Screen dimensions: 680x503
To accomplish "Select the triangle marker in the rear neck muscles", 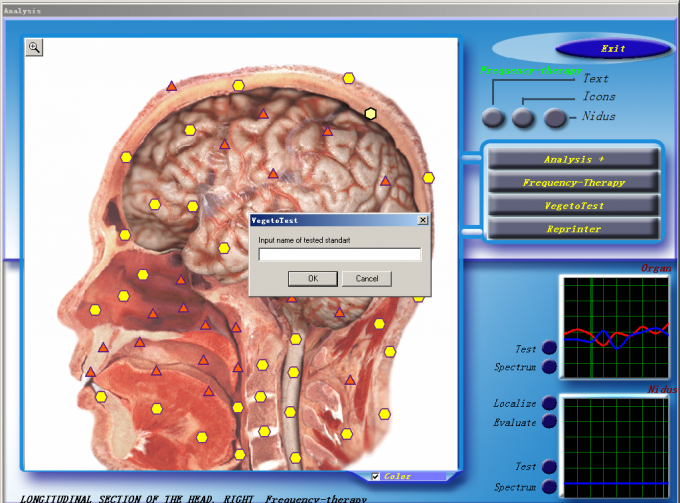I will tap(350, 380).
